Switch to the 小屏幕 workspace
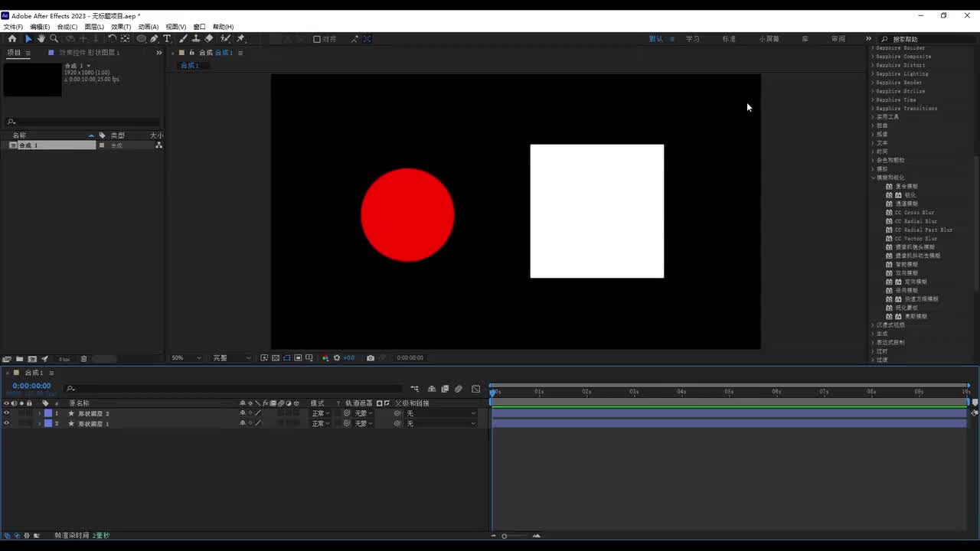The height and width of the screenshot is (551, 980). 769,39
